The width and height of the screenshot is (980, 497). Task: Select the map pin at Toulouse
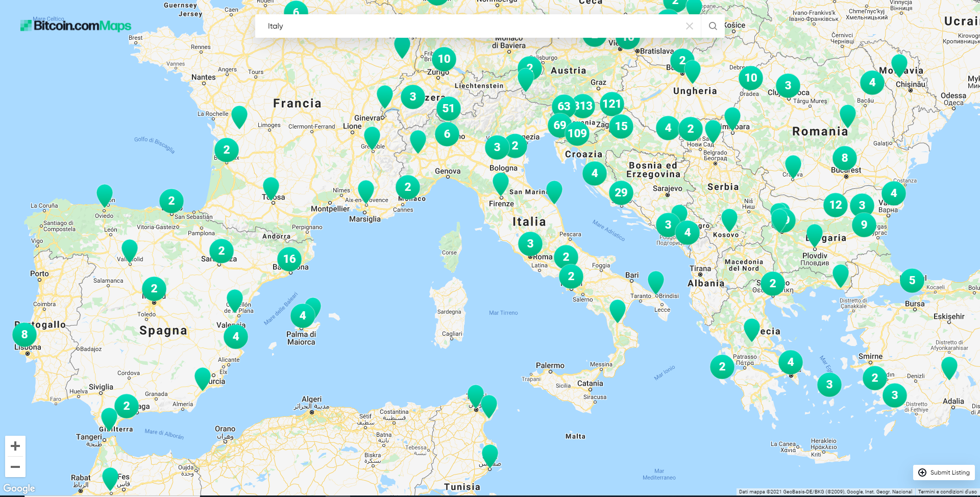(x=271, y=188)
